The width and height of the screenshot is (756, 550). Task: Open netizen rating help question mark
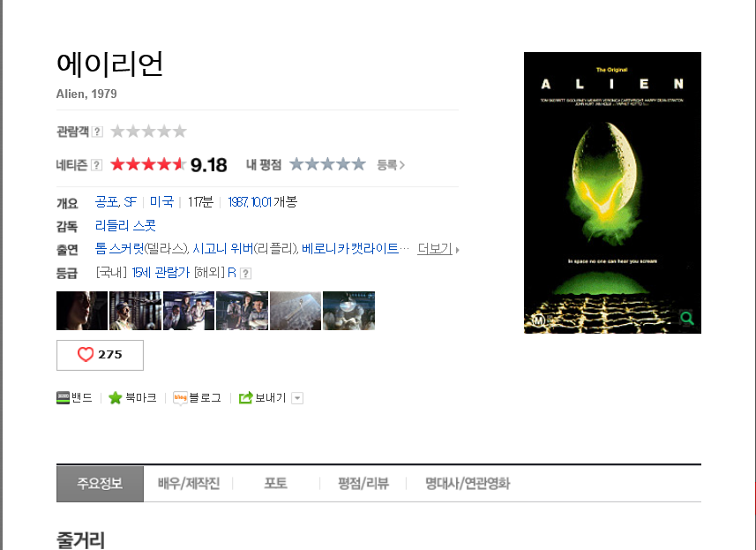[97, 165]
